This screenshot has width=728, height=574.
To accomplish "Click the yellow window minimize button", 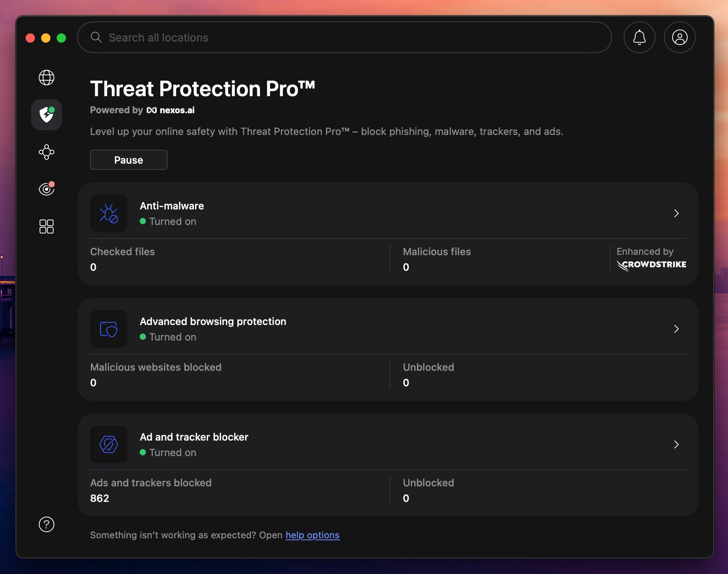I will click(46, 38).
